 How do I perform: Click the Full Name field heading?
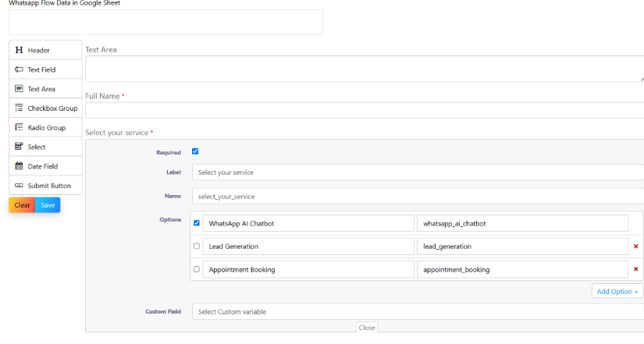103,96
